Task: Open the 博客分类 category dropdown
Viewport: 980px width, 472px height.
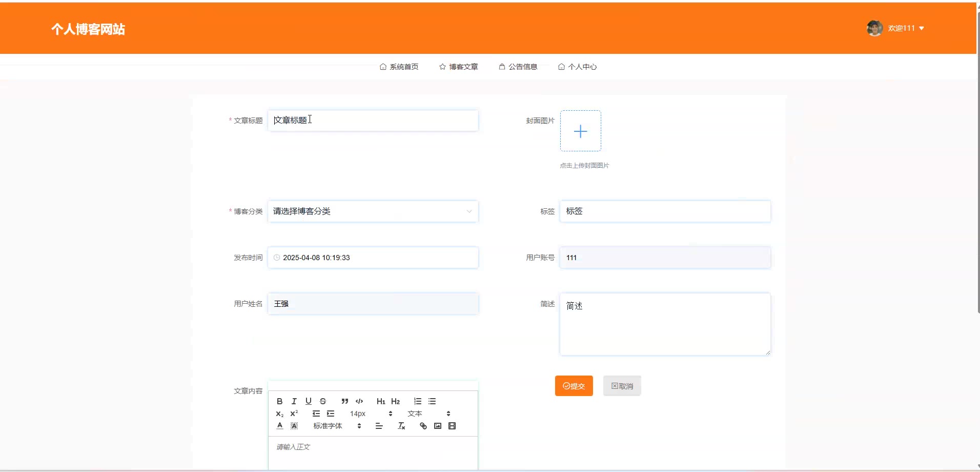Action: click(373, 211)
